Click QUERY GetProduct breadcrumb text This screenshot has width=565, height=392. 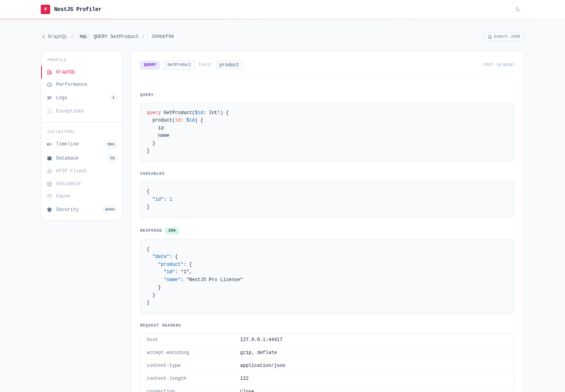click(x=116, y=37)
